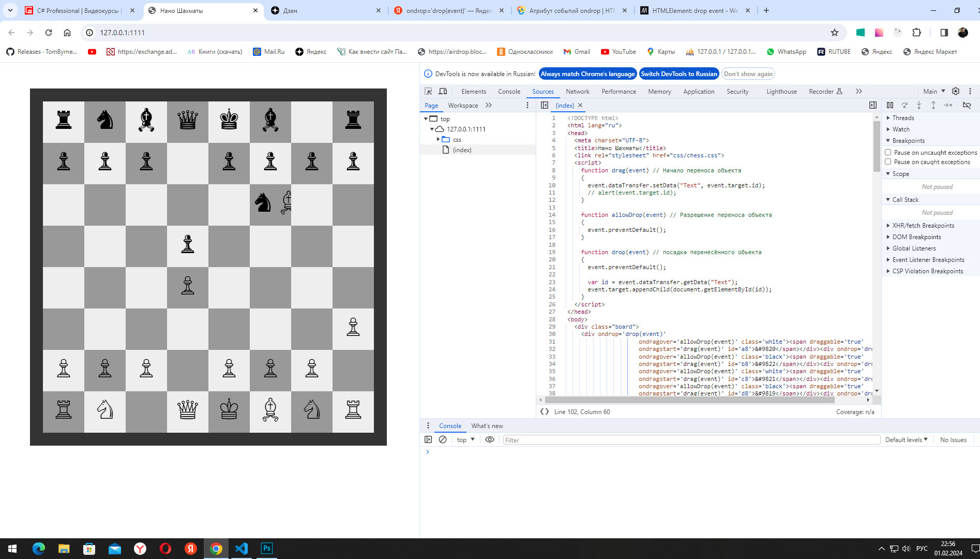Open the drawer three-dot menu

coord(428,425)
